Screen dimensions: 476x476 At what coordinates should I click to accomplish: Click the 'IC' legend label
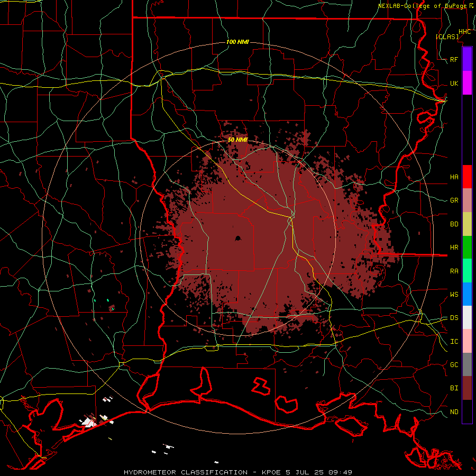[x=454, y=342]
